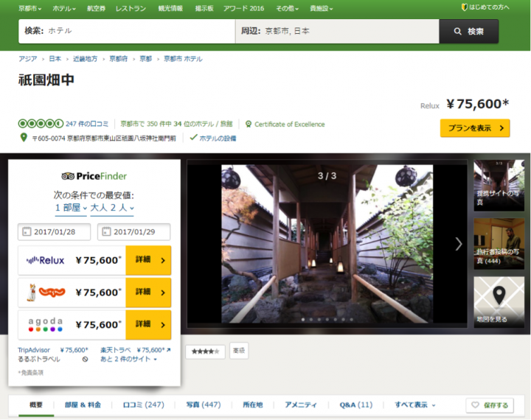This screenshot has width=531, height=420.
Task: Click the 保存する button
Action: (x=490, y=405)
